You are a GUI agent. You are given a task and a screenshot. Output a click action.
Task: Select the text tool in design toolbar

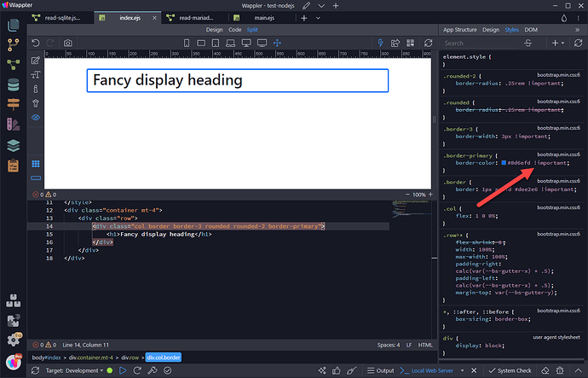coord(36,75)
